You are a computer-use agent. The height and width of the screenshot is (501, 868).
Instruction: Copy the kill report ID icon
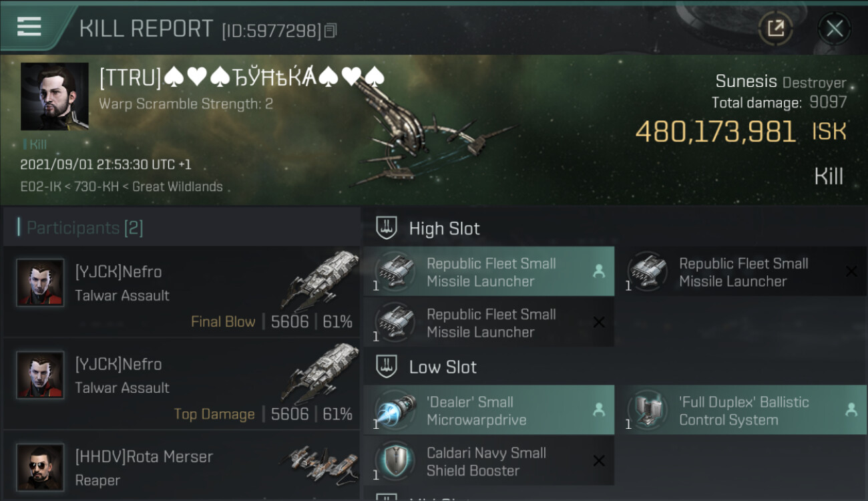[x=331, y=30]
